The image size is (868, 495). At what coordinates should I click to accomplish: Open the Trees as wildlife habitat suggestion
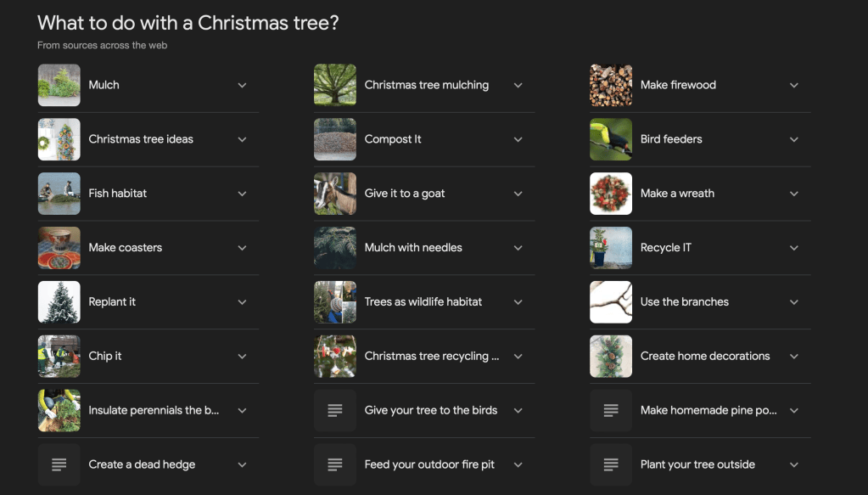[x=423, y=302]
